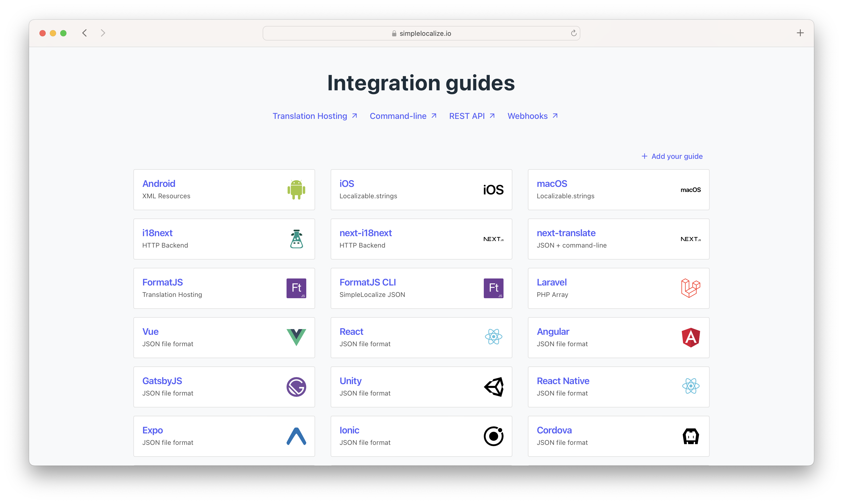Click the Next.js logo in next-translate card

pyautogui.click(x=690, y=239)
